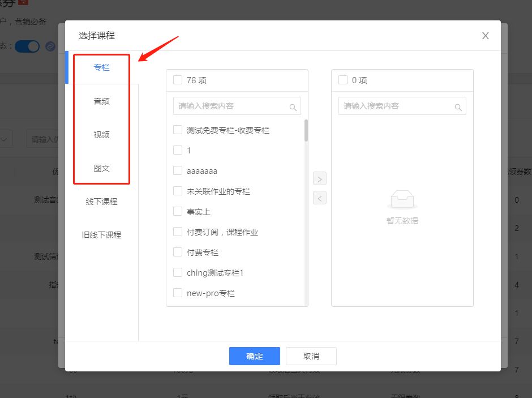Select the 视频 tab
Screen dimensions: 532x398
coord(101,135)
